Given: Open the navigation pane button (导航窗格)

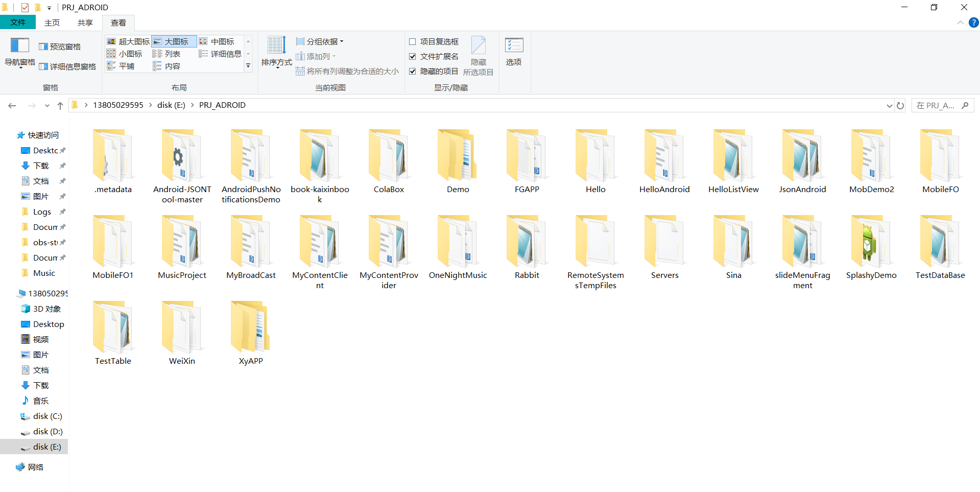Looking at the screenshot, I should [x=19, y=52].
